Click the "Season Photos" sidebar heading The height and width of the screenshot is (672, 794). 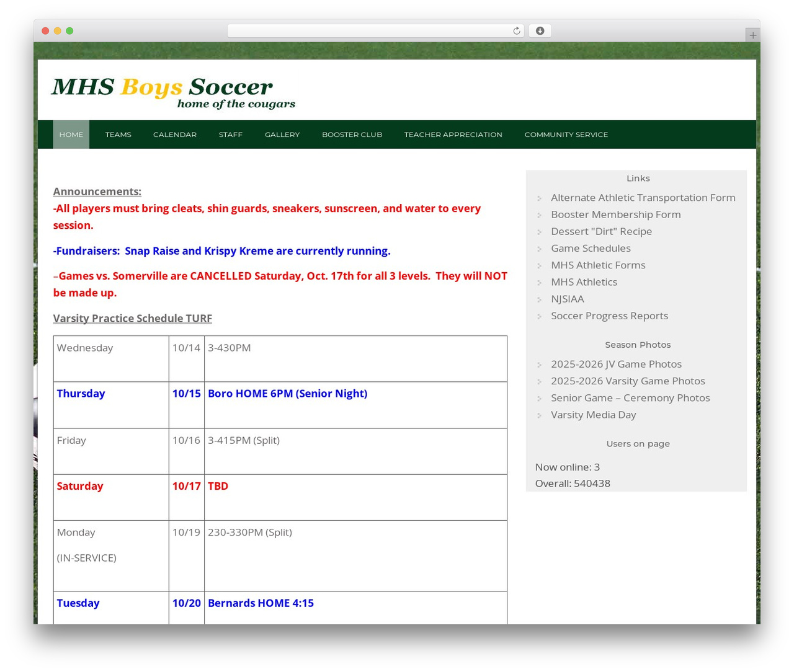[638, 345]
